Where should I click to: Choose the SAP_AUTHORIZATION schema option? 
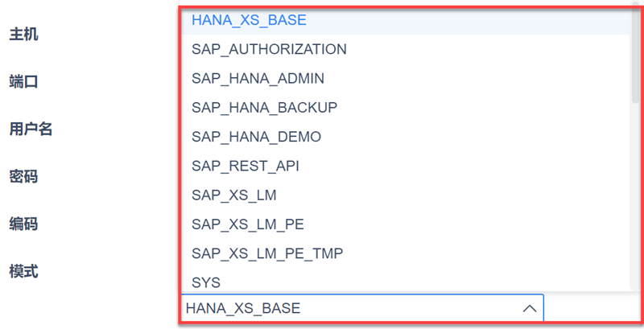[269, 49]
